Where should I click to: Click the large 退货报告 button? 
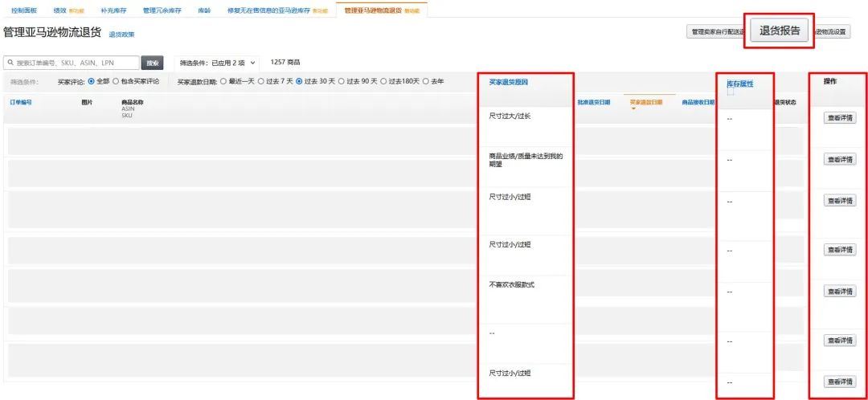point(780,31)
